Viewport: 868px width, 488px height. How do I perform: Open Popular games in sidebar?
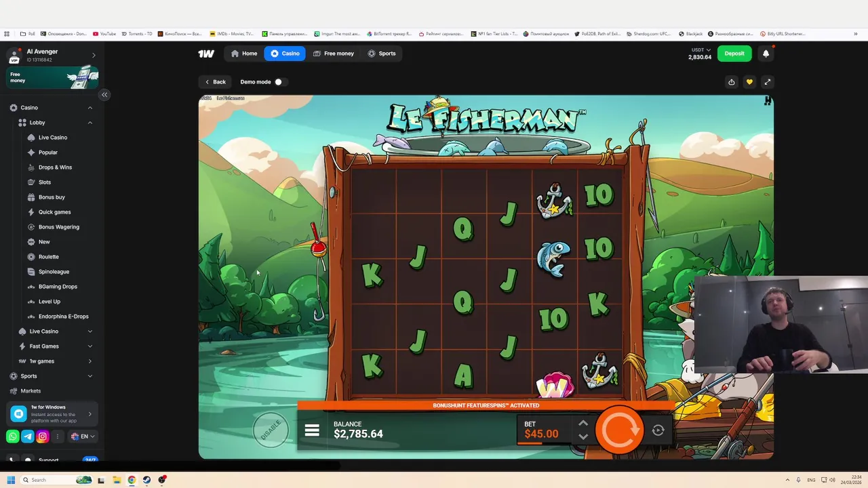click(47, 152)
